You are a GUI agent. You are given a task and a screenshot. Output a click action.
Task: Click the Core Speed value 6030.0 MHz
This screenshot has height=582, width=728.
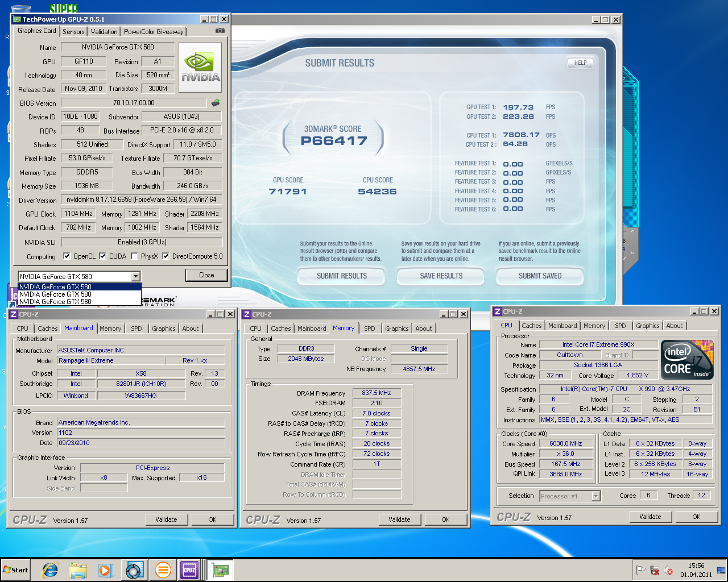(x=565, y=444)
